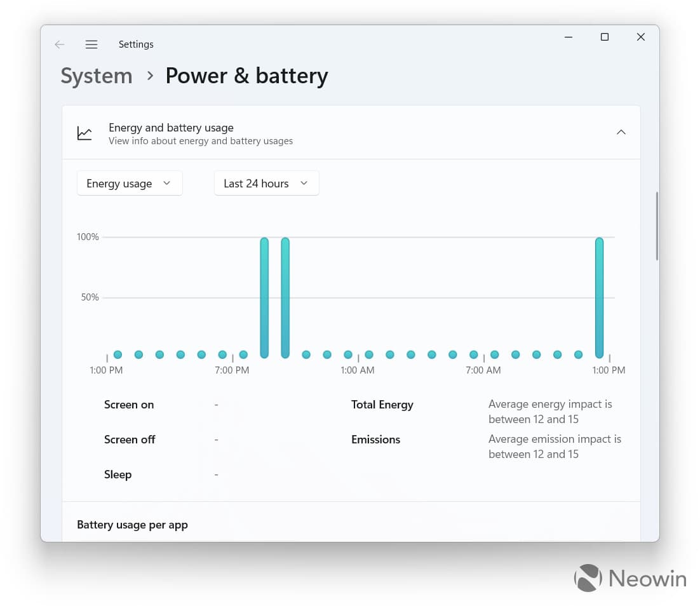Viewport: 700px width, 606px height.
Task: Close the Settings window
Action: 641,37
